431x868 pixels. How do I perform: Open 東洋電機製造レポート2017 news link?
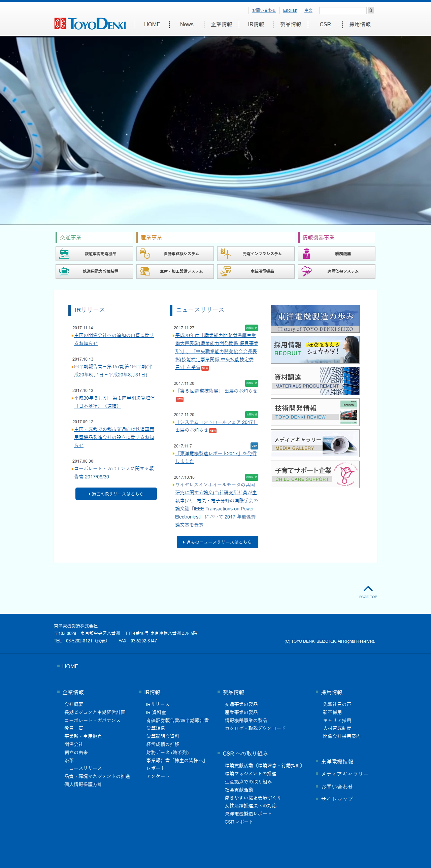pos(216,458)
